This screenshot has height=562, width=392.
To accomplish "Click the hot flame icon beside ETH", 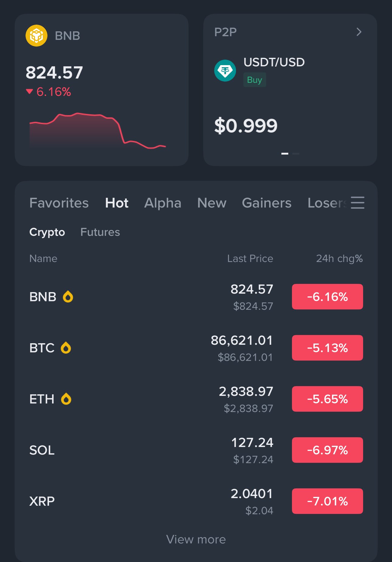I will click(x=66, y=399).
